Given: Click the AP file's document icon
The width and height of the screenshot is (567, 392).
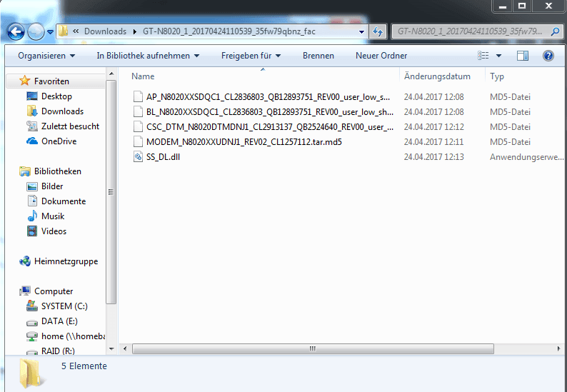Looking at the screenshot, I should (138, 97).
